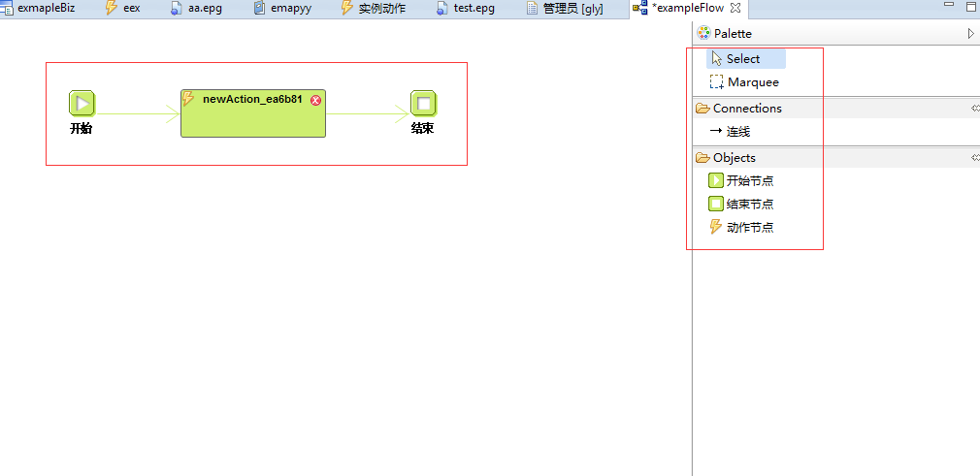
Task: Select the newAction_ea6b81 action node
Action: (253, 113)
